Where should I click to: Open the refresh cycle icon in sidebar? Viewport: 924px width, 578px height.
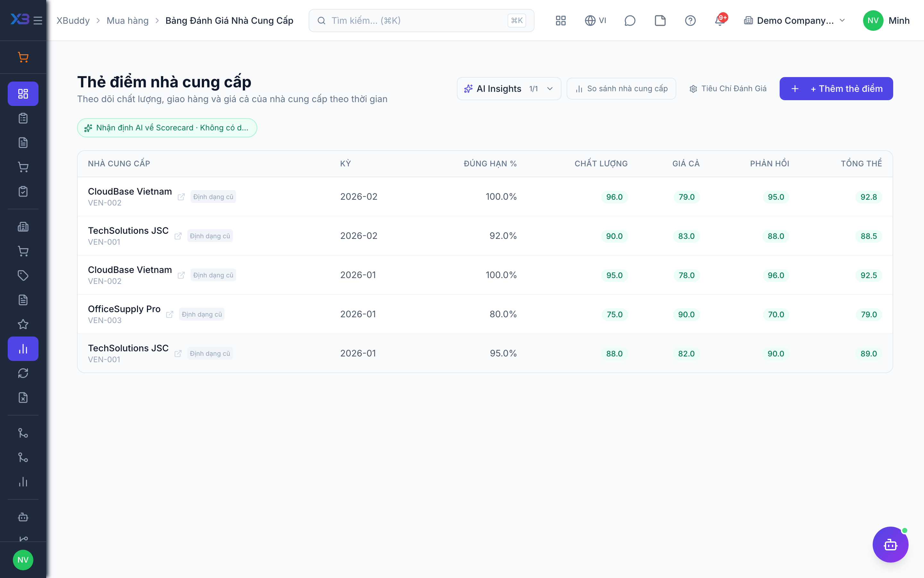(x=23, y=373)
